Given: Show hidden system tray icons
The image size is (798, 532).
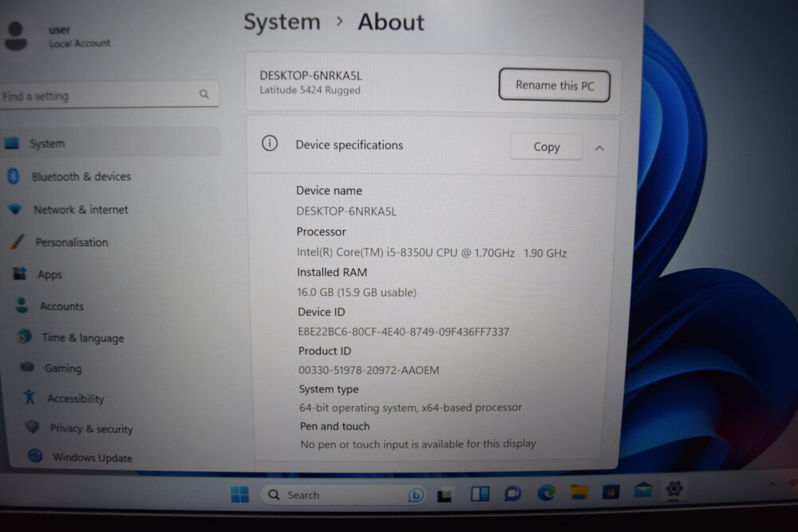Looking at the screenshot, I should pyautogui.click(x=772, y=484).
